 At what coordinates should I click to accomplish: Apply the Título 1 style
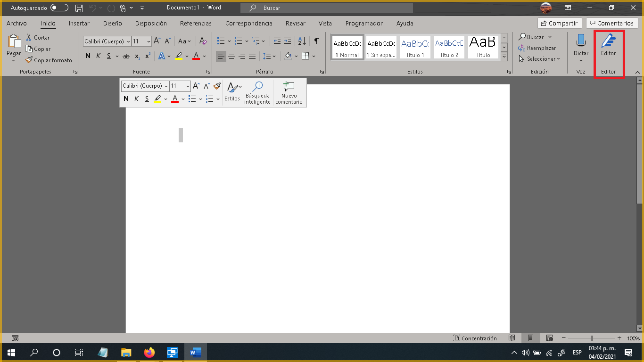415,47
